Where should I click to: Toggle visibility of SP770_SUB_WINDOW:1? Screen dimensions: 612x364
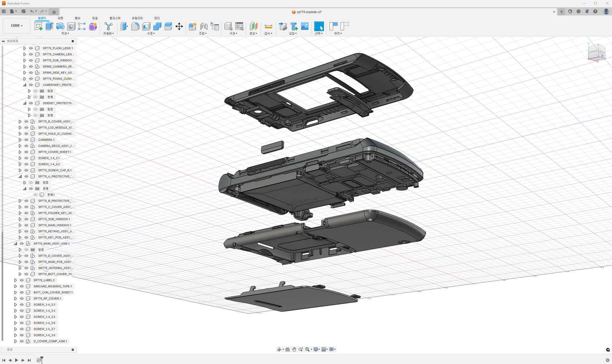(x=26, y=219)
